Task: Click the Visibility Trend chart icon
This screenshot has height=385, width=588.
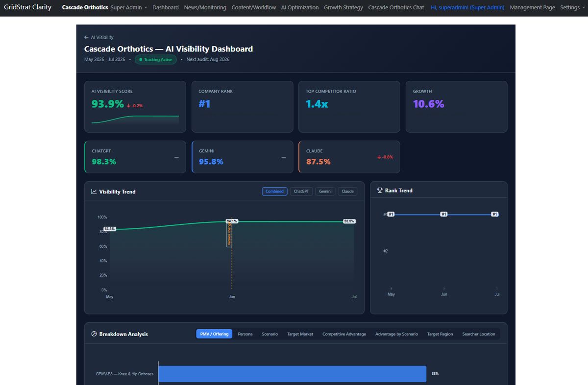Action: (x=94, y=192)
